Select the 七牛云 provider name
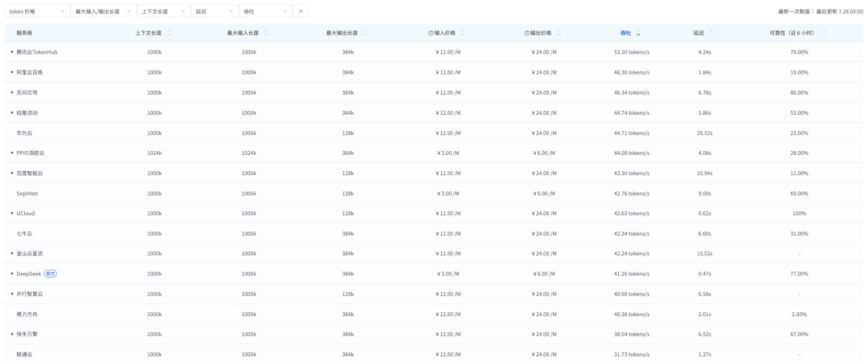The height and width of the screenshot is (362, 868). tap(24, 234)
